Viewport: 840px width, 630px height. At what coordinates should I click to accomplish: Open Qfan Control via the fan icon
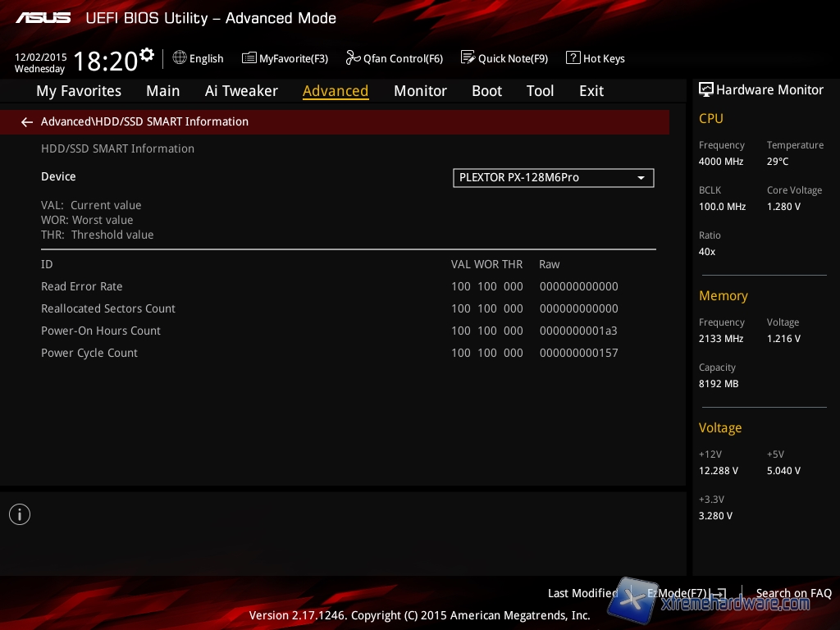point(354,58)
